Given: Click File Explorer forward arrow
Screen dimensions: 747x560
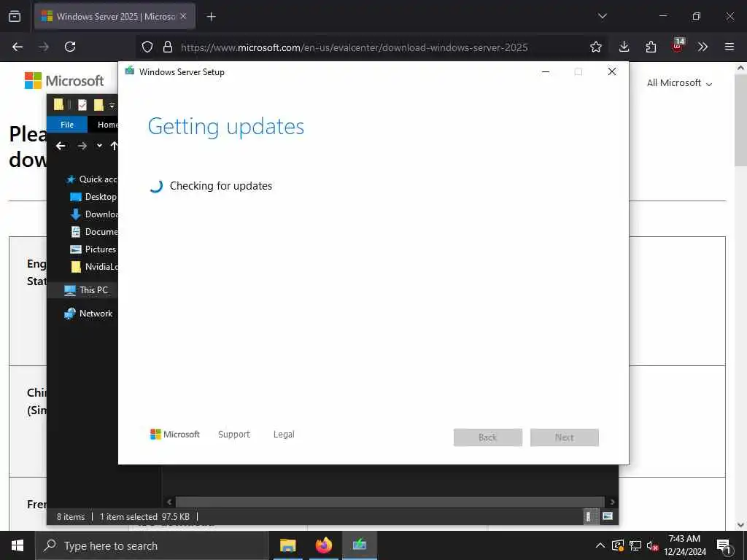Looking at the screenshot, I should coord(82,146).
